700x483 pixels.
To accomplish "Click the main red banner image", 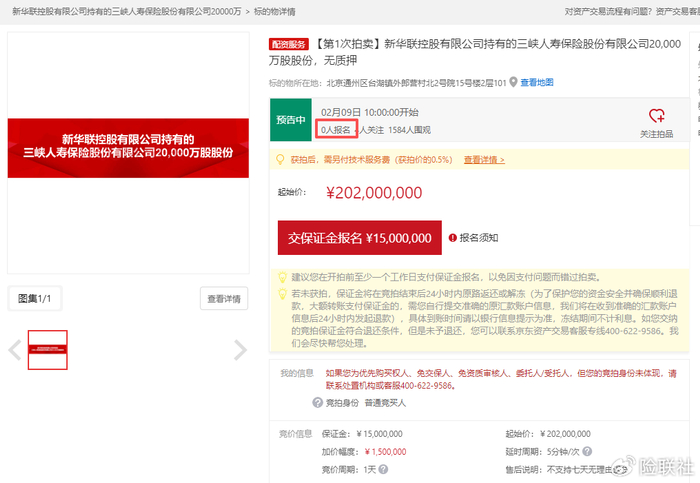I will point(128,148).
